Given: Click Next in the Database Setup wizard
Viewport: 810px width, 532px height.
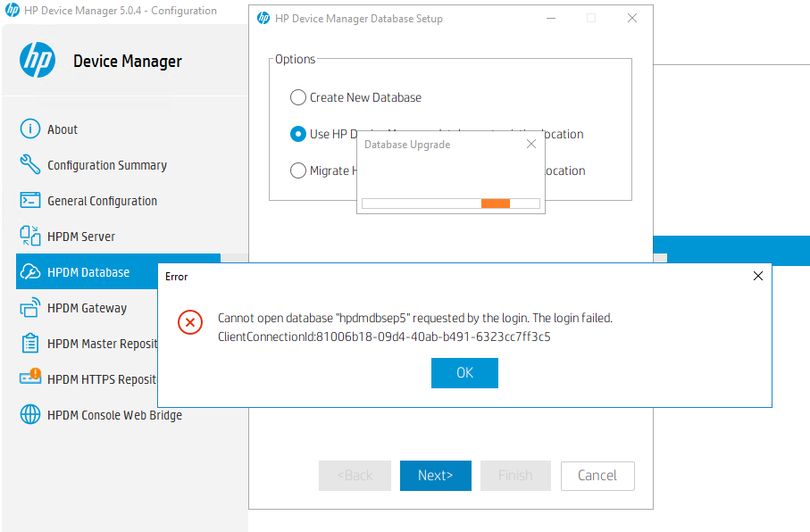Looking at the screenshot, I should click(x=435, y=475).
